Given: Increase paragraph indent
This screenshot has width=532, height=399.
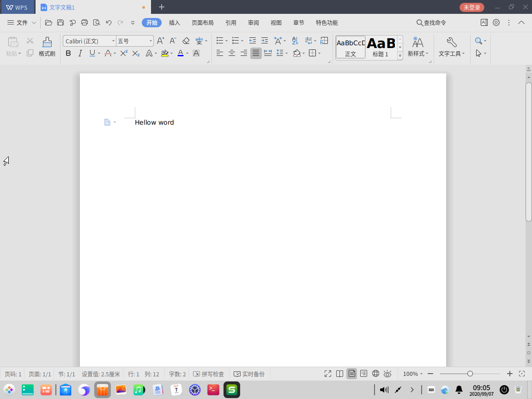Looking at the screenshot, I should pos(265,41).
